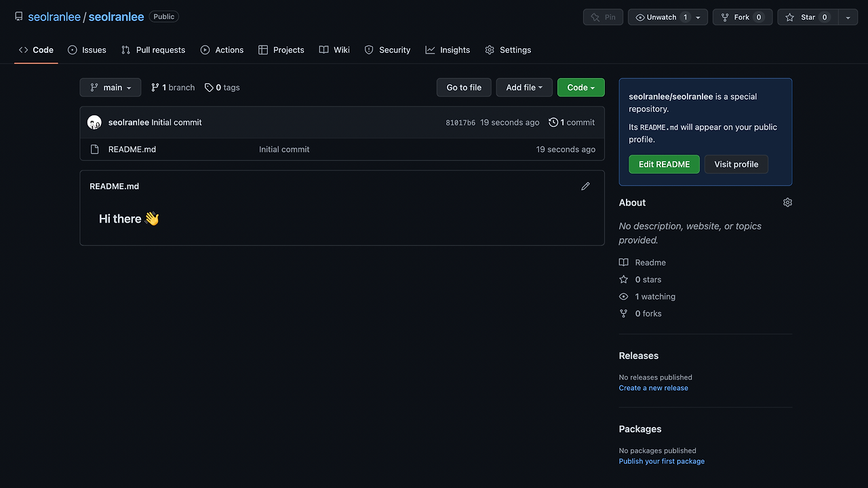Open the Code tab
868x488 pixels.
point(36,50)
